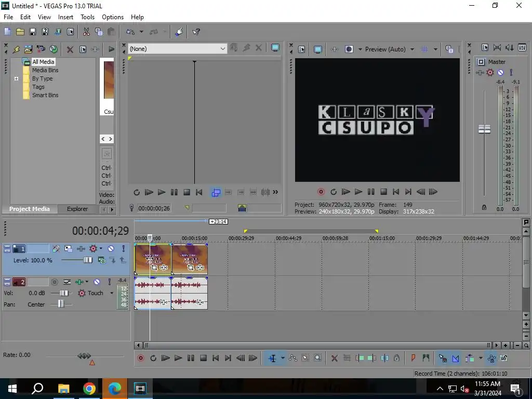
Task: Click the timeline Record button
Action: [x=141, y=358]
